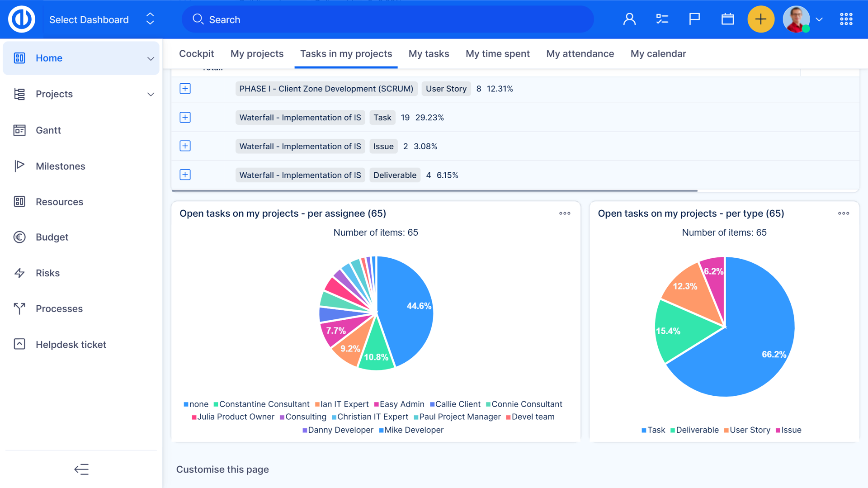Expand the Projects sidebar menu

54,94
